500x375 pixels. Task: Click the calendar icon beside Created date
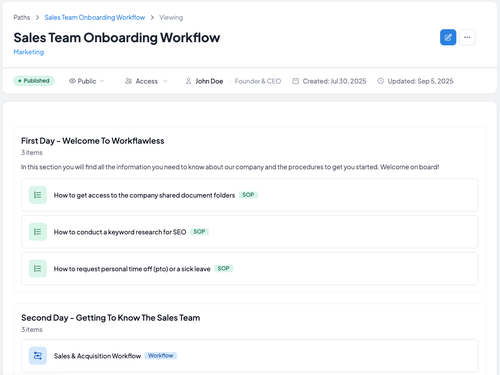(x=295, y=81)
